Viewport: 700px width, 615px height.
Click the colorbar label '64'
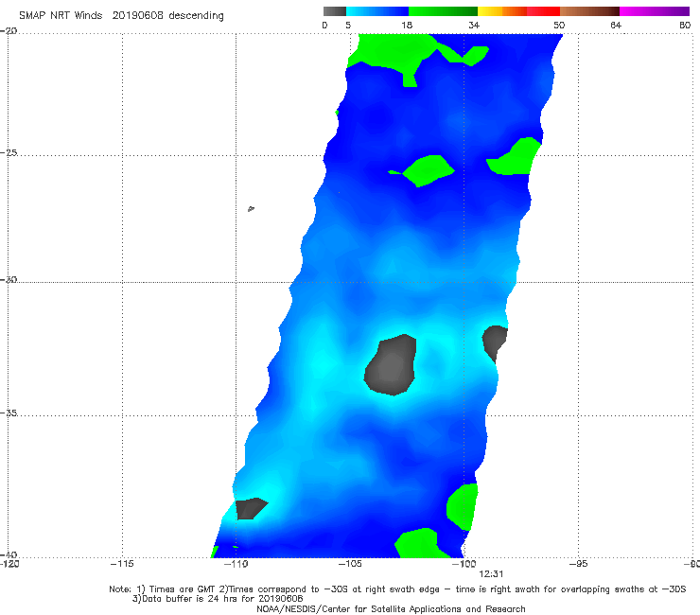click(616, 25)
